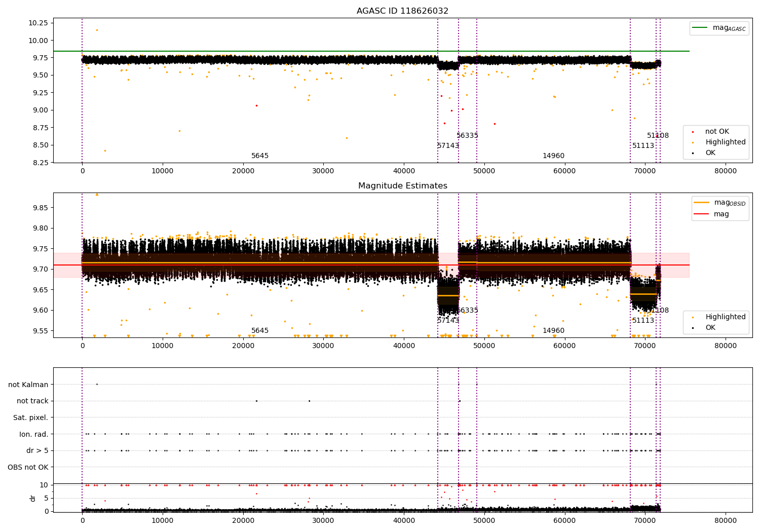Screen dimensions: 760x532
Task: Click OBSID label 51113 in Magnitude Estimates plot
Action: pos(643,321)
